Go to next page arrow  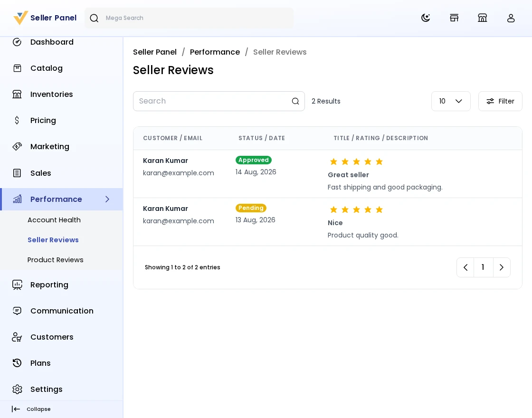point(502,267)
